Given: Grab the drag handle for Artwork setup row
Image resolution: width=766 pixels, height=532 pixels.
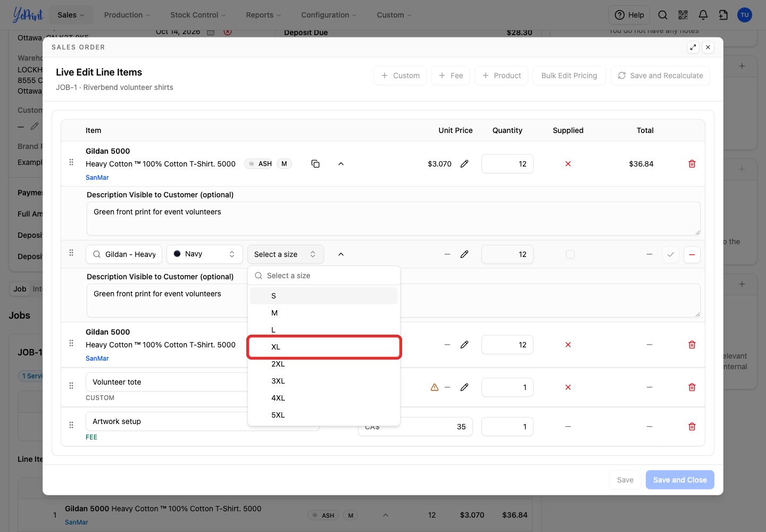Looking at the screenshot, I should [x=71, y=425].
